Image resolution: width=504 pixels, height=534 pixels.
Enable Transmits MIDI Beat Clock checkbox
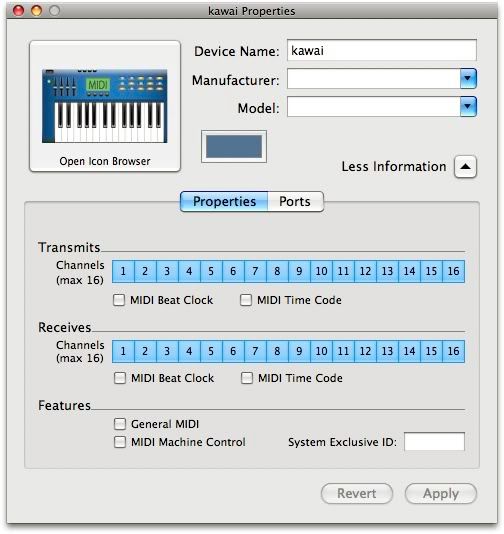119,300
